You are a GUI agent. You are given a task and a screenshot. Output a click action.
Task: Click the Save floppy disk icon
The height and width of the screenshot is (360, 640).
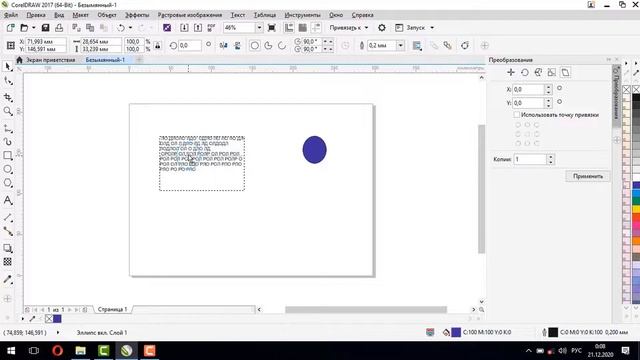tap(45, 28)
